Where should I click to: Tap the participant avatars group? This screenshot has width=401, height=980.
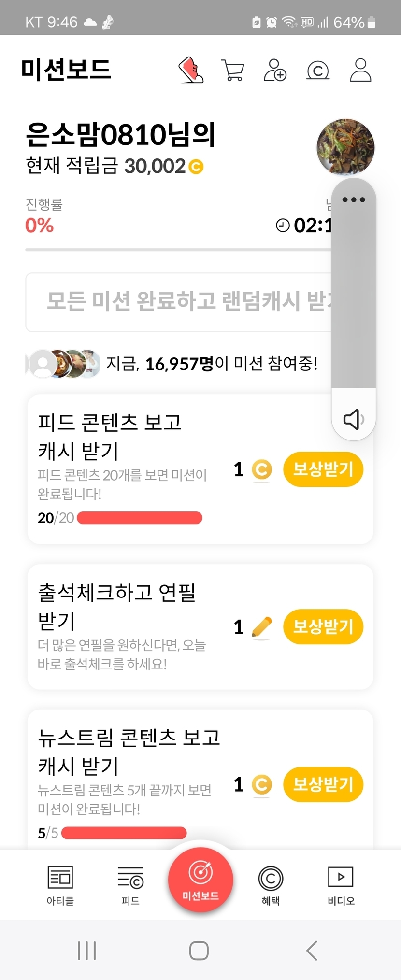[63, 364]
